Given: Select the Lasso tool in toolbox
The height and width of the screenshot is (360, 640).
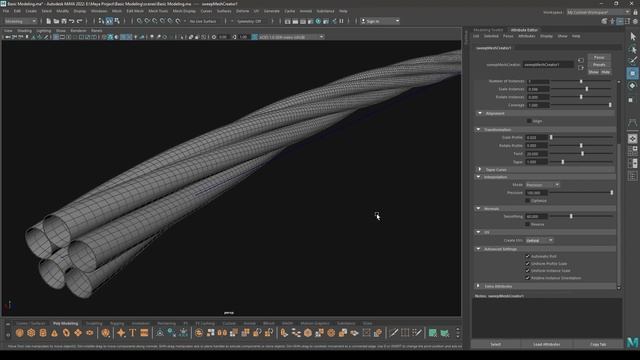Looking at the screenshot, I should coord(633,49).
